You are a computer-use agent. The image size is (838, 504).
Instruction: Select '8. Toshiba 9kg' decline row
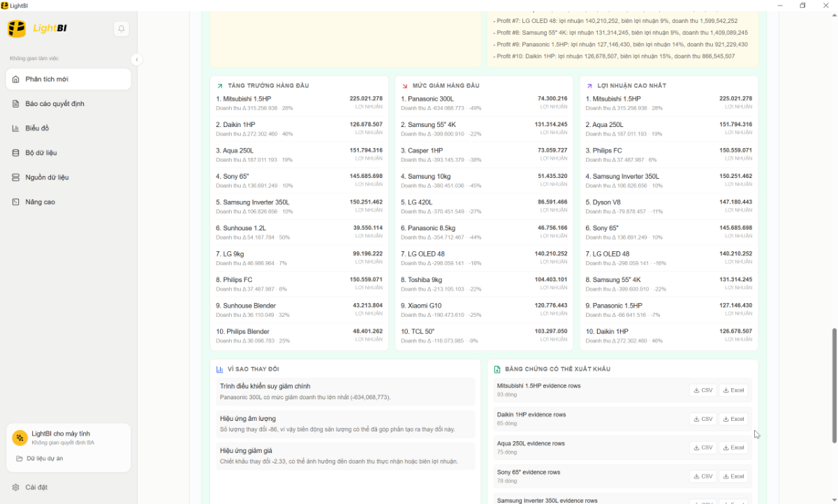point(484,284)
